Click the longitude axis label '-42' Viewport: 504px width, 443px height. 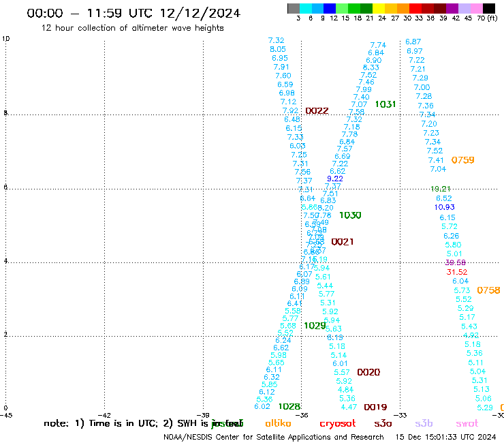pos(104,416)
